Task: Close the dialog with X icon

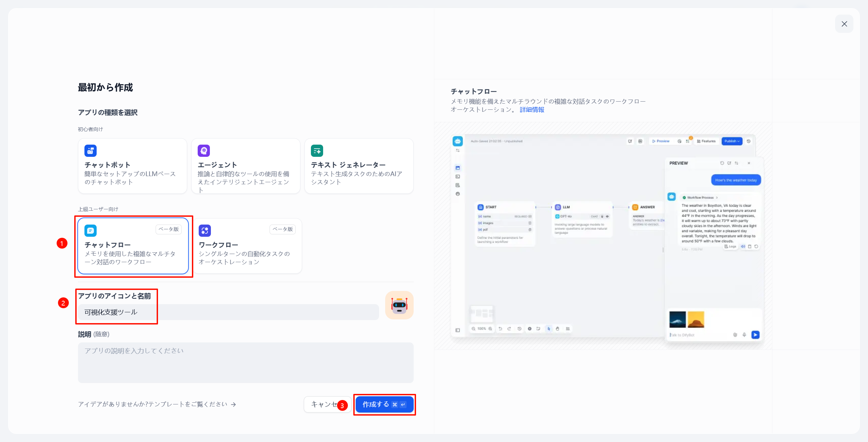Action: (x=844, y=24)
